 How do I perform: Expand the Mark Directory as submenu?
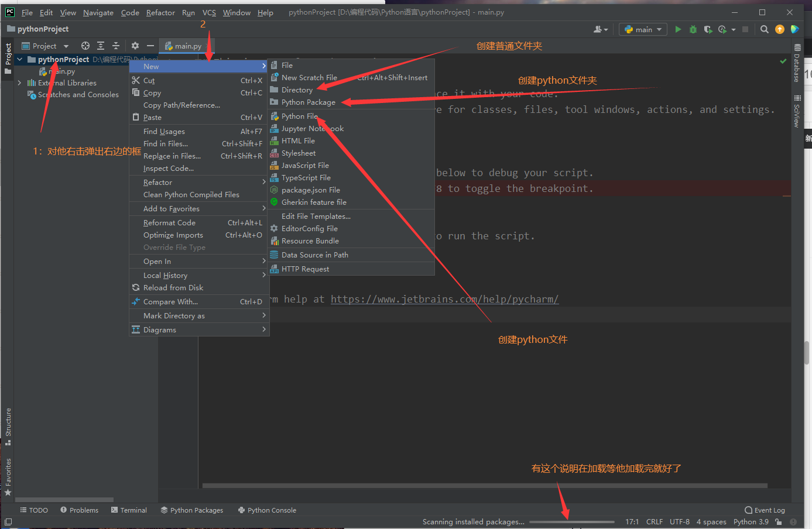199,316
